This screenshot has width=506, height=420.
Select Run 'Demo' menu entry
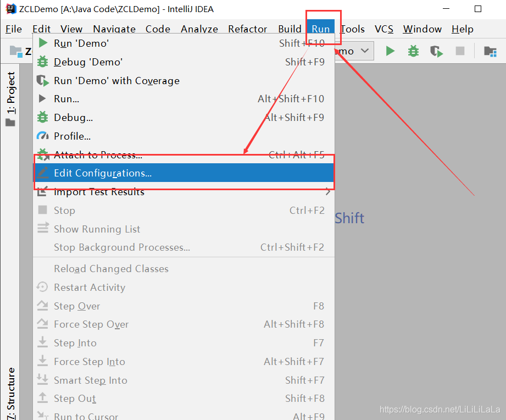click(184, 43)
